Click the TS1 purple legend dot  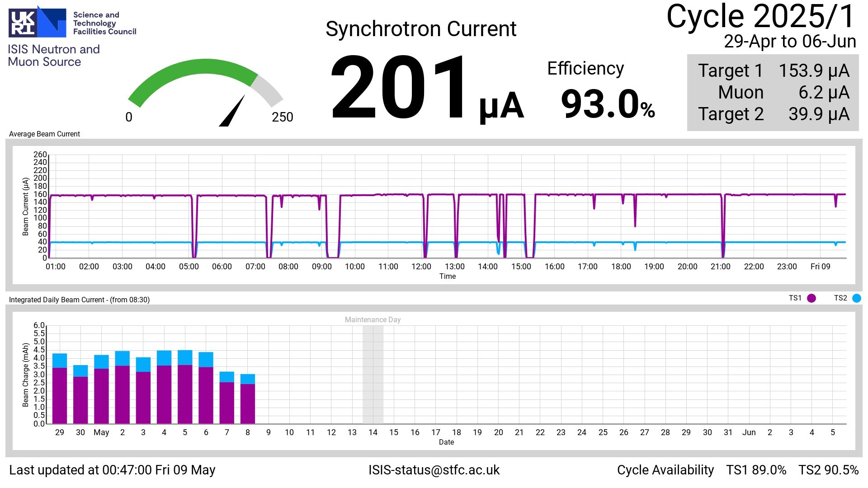point(811,298)
